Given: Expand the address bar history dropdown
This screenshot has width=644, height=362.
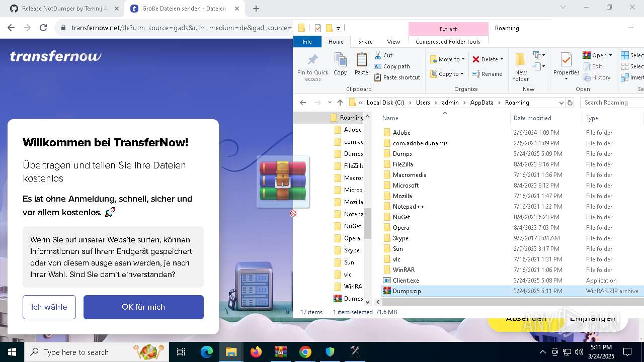Looking at the screenshot, I should pyautogui.click(x=561, y=103).
